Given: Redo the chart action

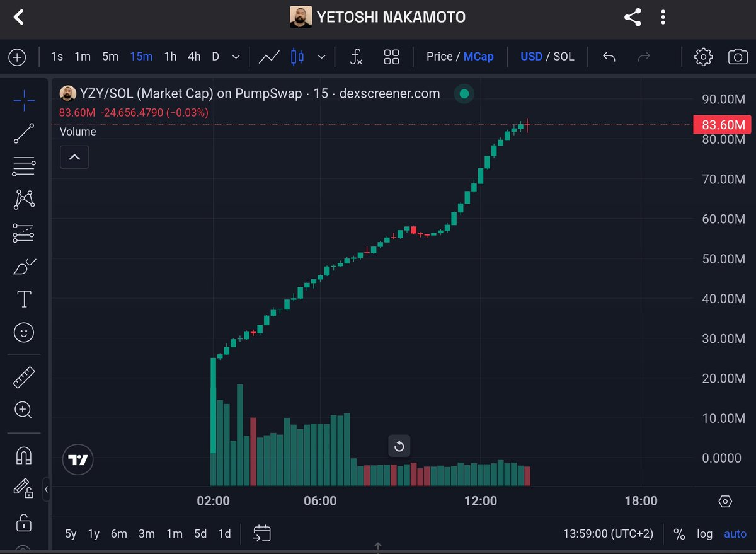Looking at the screenshot, I should pos(644,57).
